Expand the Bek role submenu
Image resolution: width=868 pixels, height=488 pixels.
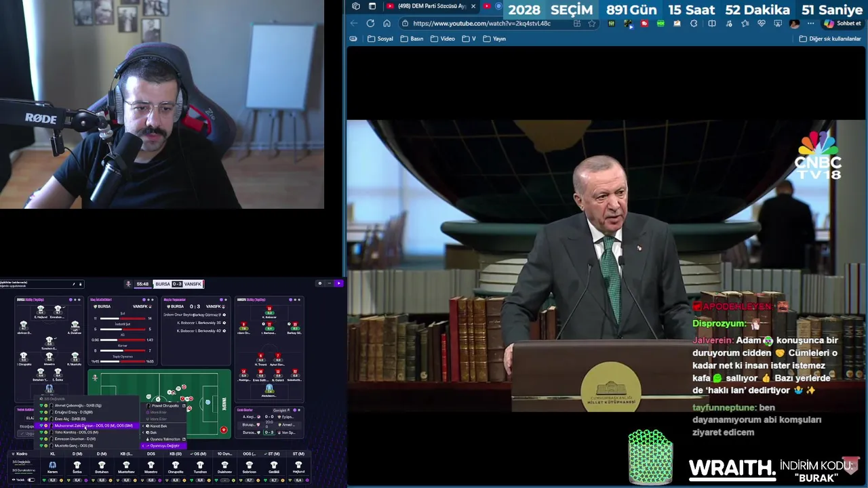pos(163,432)
